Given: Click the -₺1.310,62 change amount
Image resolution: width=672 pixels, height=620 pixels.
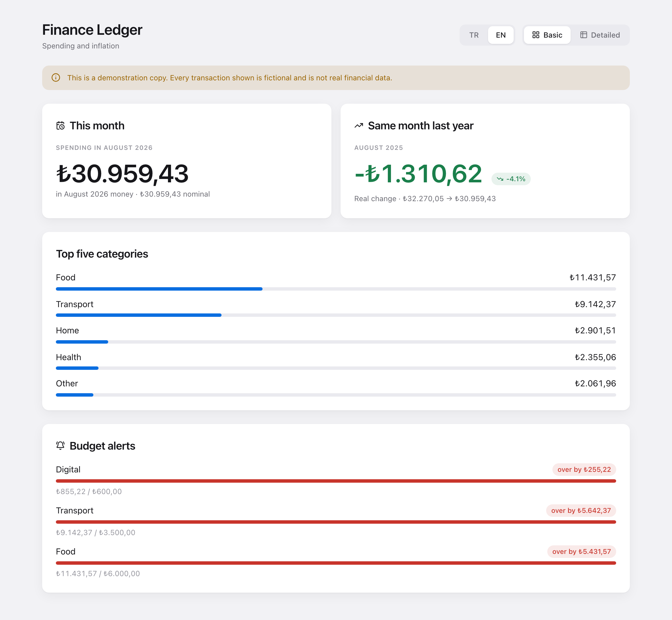Looking at the screenshot, I should click(418, 174).
